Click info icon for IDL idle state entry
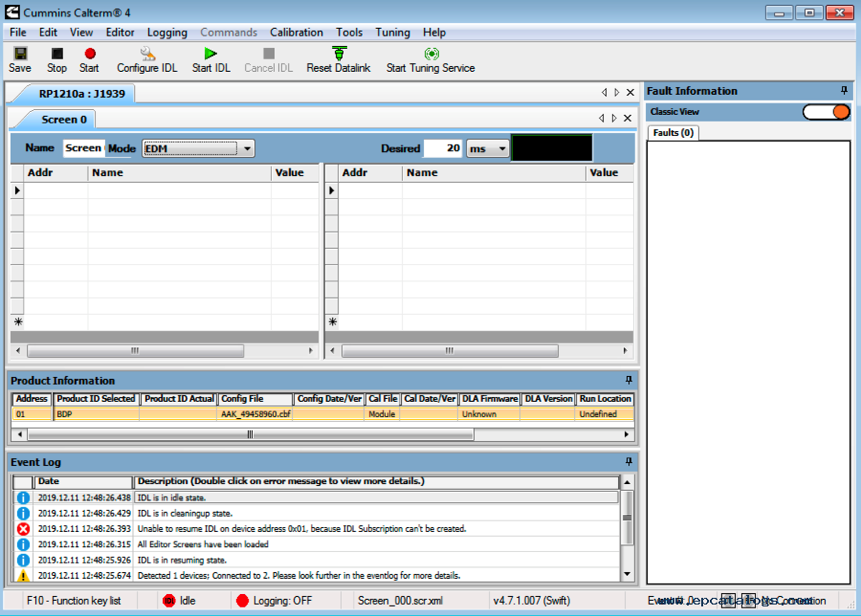Viewport: 861px width, 616px height. (x=23, y=497)
